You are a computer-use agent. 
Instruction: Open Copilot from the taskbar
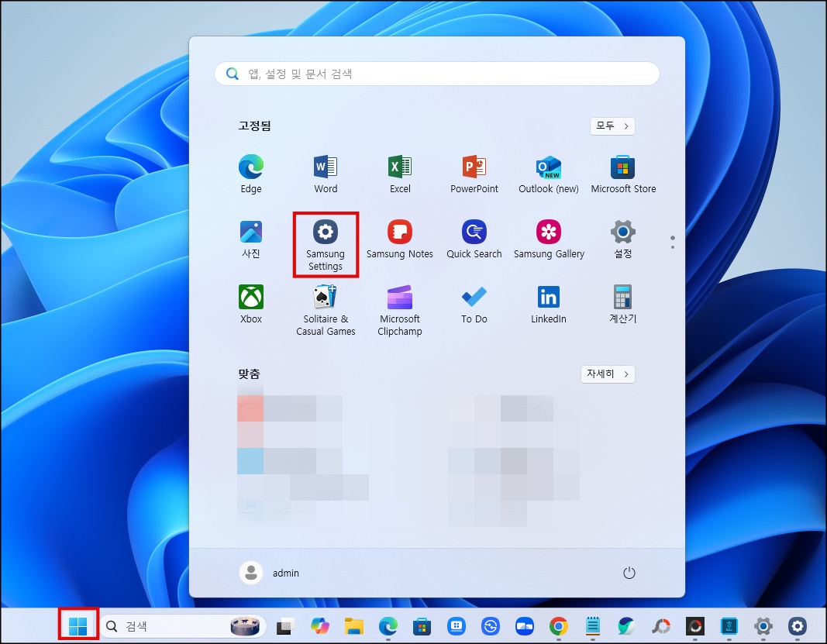point(319,626)
